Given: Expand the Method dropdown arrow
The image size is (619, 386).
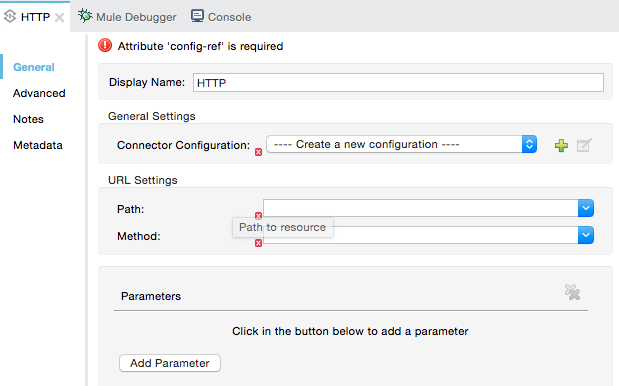Looking at the screenshot, I should 586,235.
